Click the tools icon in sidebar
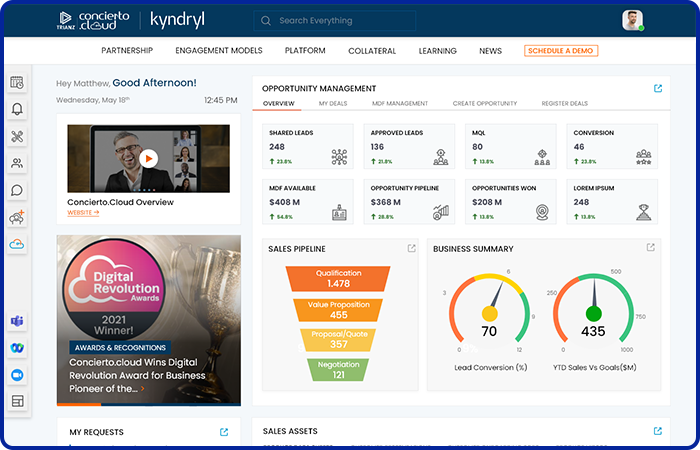The height and width of the screenshot is (450, 700). click(17, 136)
